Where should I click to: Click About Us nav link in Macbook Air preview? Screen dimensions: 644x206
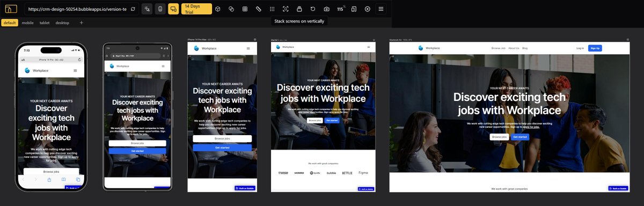(514, 48)
